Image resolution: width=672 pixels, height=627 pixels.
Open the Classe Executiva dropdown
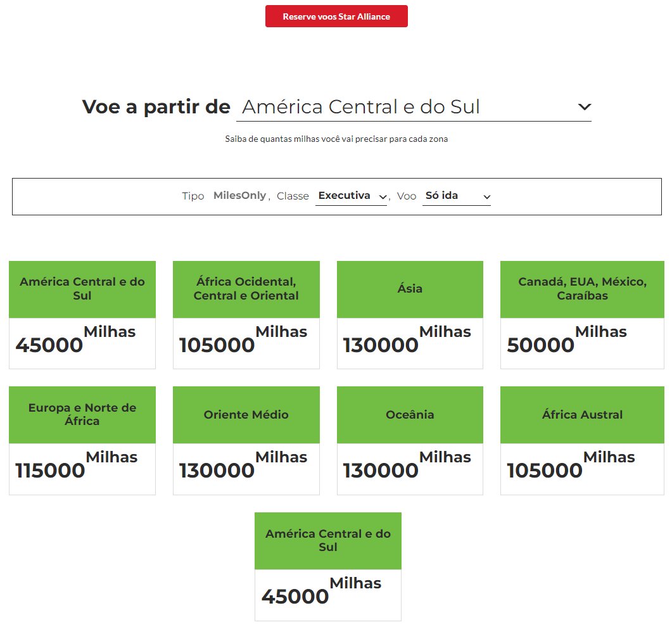pyautogui.click(x=351, y=196)
